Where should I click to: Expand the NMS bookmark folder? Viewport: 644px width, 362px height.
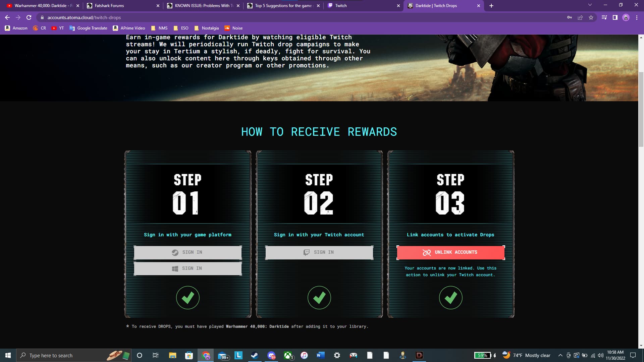coord(159,28)
